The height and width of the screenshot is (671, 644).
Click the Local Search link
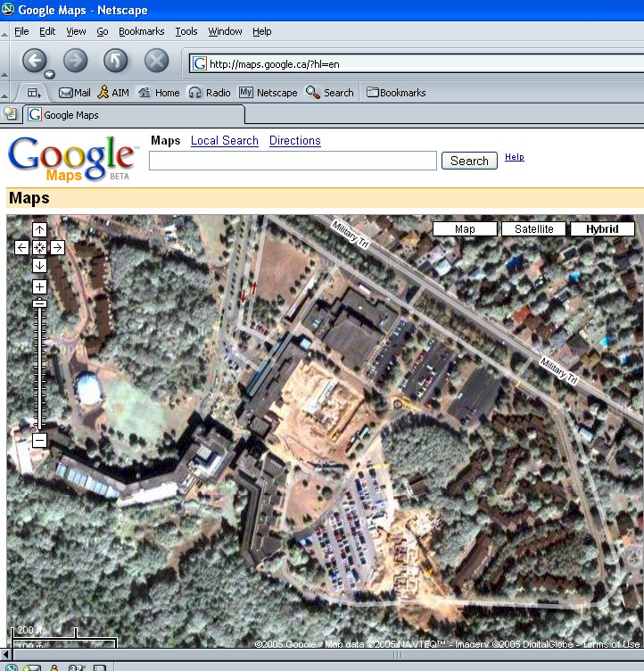click(224, 140)
